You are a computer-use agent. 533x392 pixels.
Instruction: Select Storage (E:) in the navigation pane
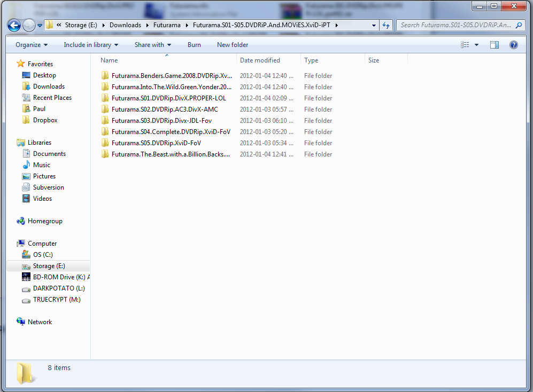pos(48,265)
